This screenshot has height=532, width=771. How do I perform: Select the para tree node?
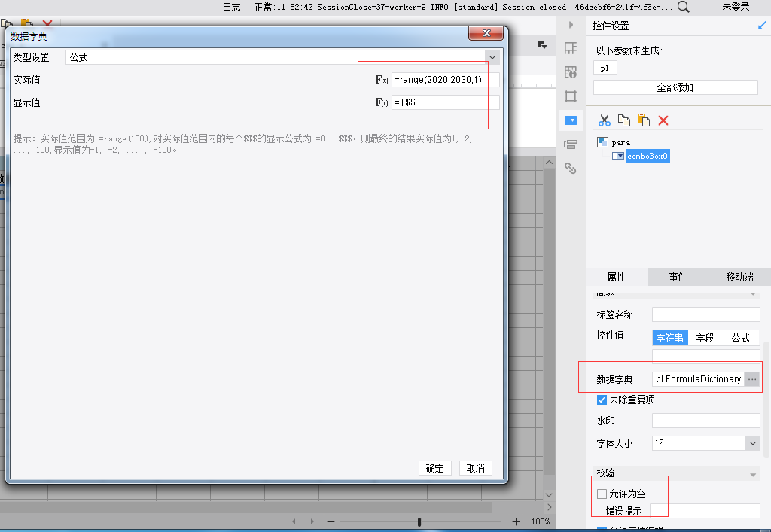point(620,142)
